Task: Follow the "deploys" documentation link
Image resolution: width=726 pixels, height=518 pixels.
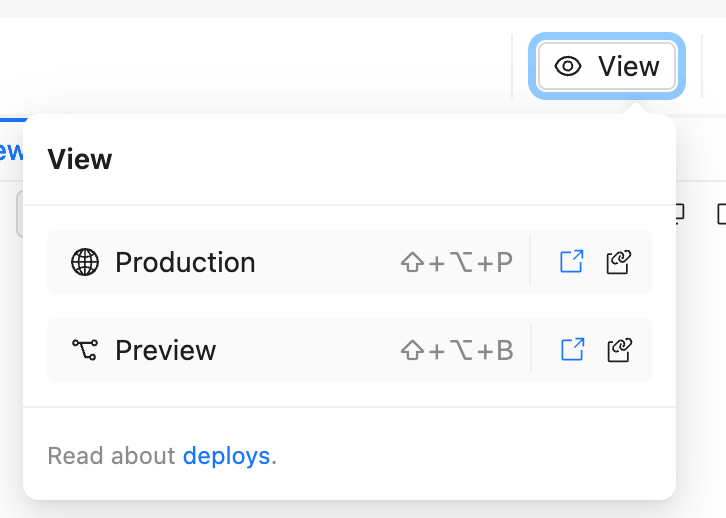Action: (226, 456)
